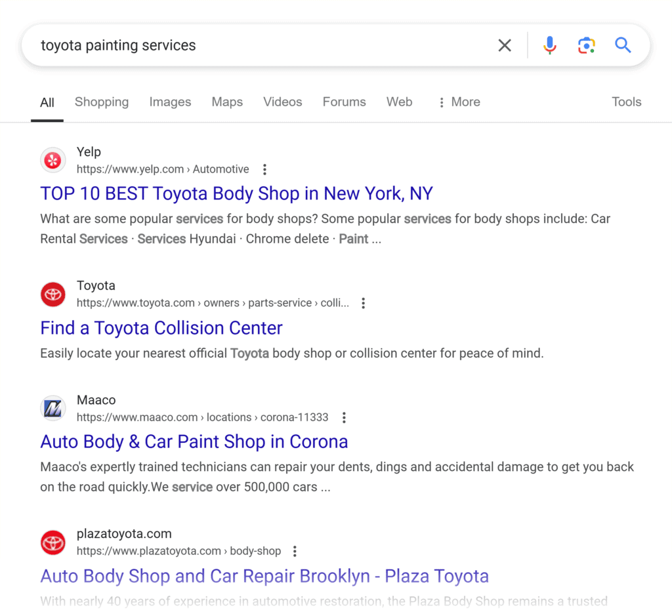Screen dimensions: 672x616
Task: Expand the More search filters menu
Action: 459,102
